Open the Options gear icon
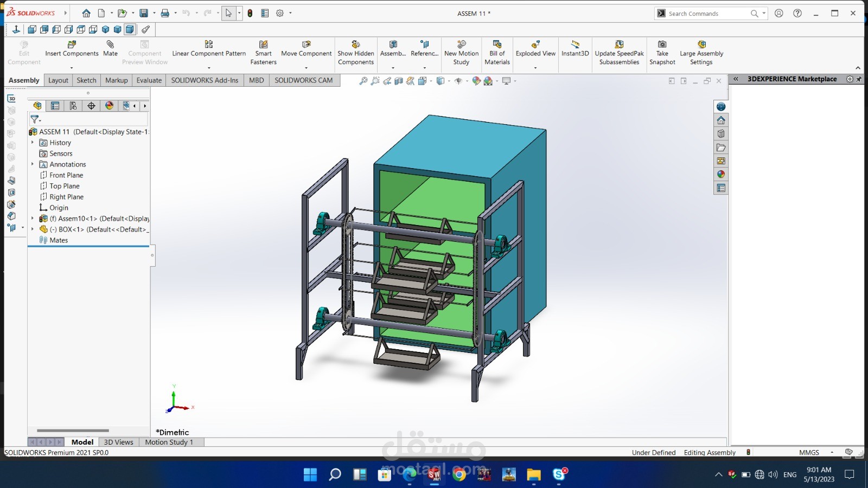This screenshot has width=868, height=488. click(280, 13)
